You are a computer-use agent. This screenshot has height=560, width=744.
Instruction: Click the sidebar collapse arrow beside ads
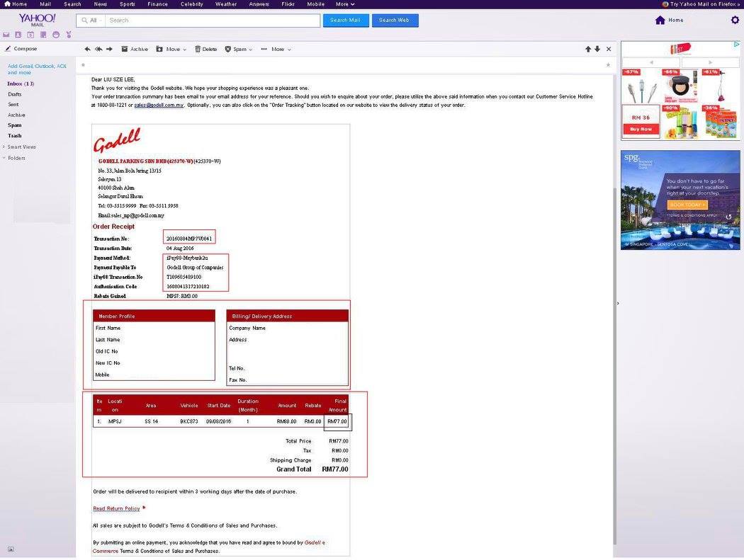pyautogui.click(x=618, y=303)
